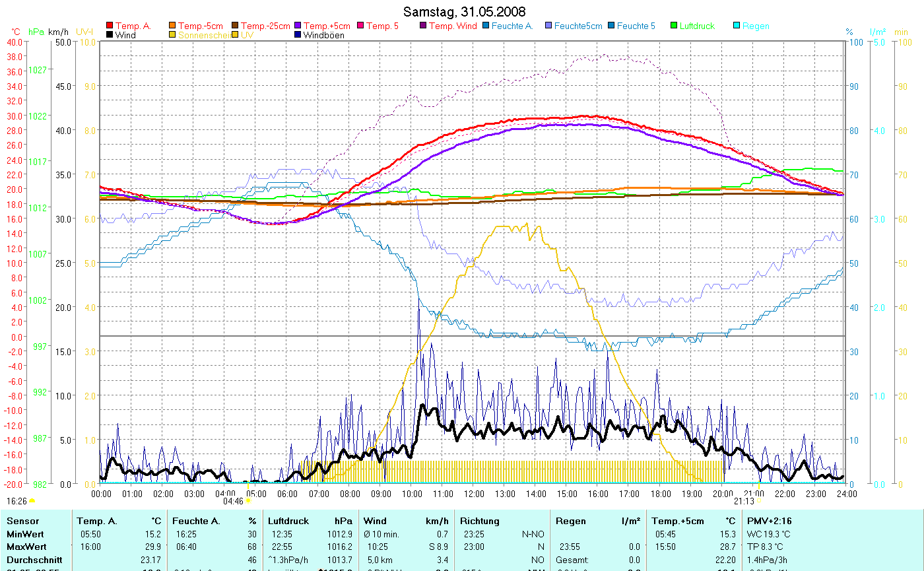The image size is (924, 571).
Task: Click the orange Temp.-5cm legend square
Action: [x=173, y=26]
